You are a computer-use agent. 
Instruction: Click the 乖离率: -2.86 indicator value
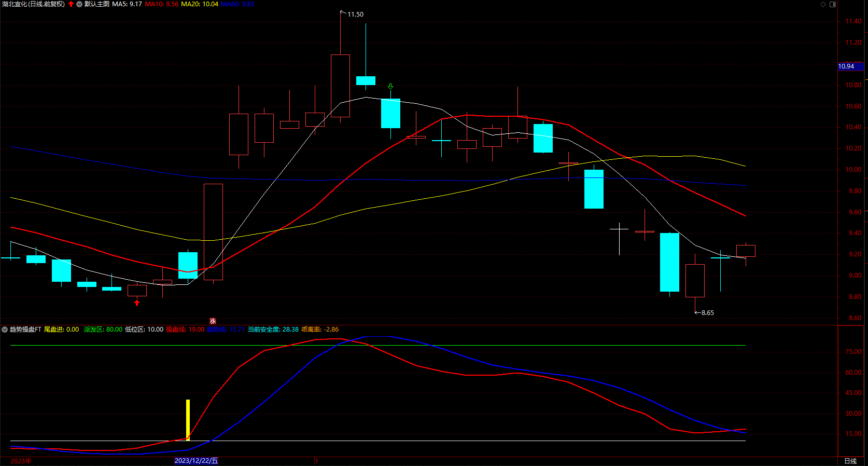pos(320,330)
